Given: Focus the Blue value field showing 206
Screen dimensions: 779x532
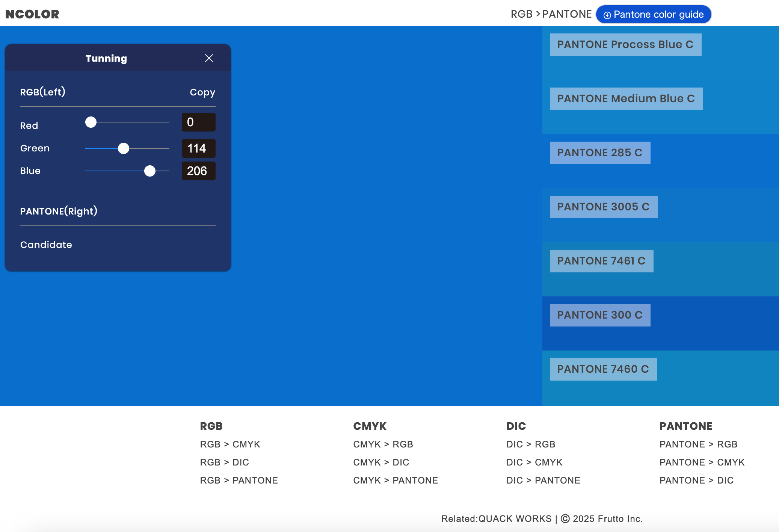Looking at the screenshot, I should click(x=199, y=171).
